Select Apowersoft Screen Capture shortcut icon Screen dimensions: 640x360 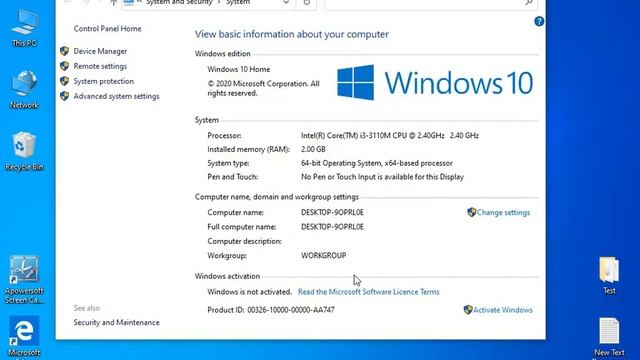click(24, 280)
